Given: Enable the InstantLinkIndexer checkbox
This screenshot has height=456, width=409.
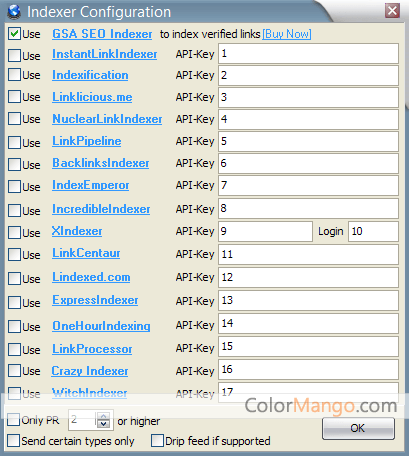Looking at the screenshot, I should (x=14, y=55).
